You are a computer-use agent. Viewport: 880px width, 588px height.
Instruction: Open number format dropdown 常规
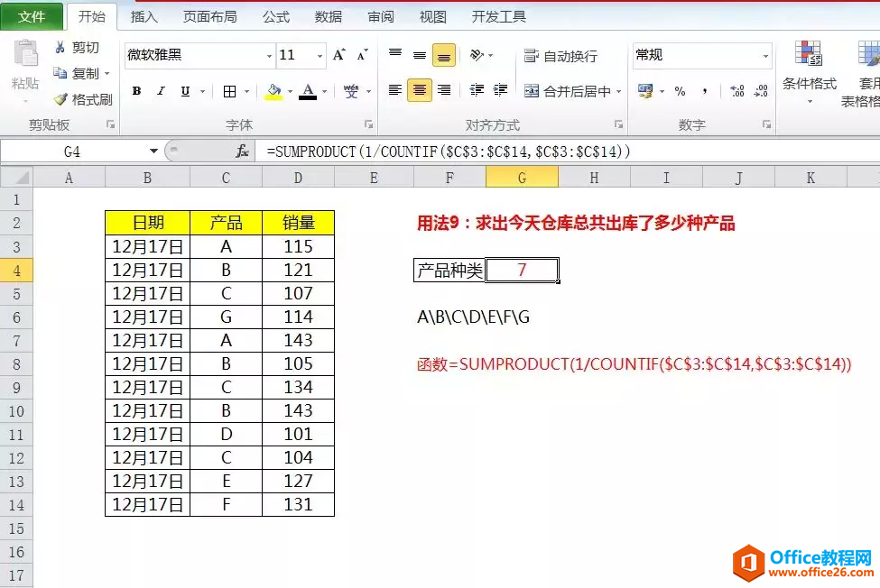765,56
